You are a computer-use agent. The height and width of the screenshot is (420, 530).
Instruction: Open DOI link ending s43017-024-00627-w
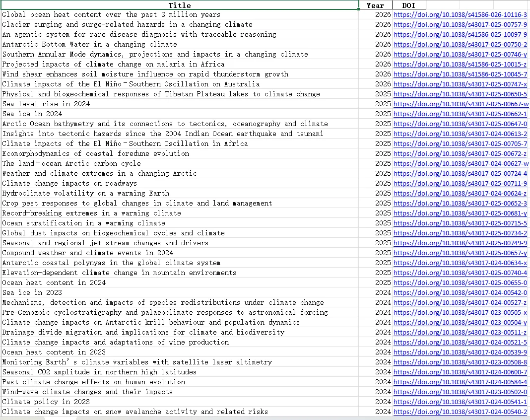click(x=461, y=163)
